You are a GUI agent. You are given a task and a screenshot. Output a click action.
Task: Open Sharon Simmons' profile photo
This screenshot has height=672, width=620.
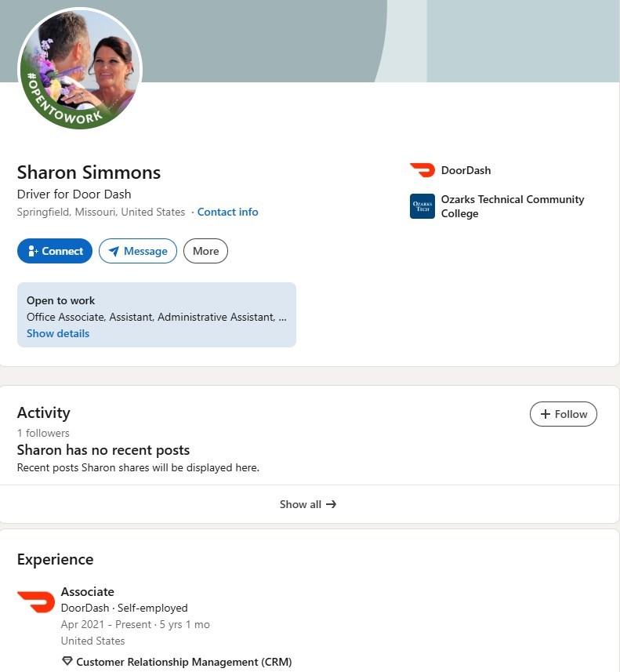click(79, 68)
